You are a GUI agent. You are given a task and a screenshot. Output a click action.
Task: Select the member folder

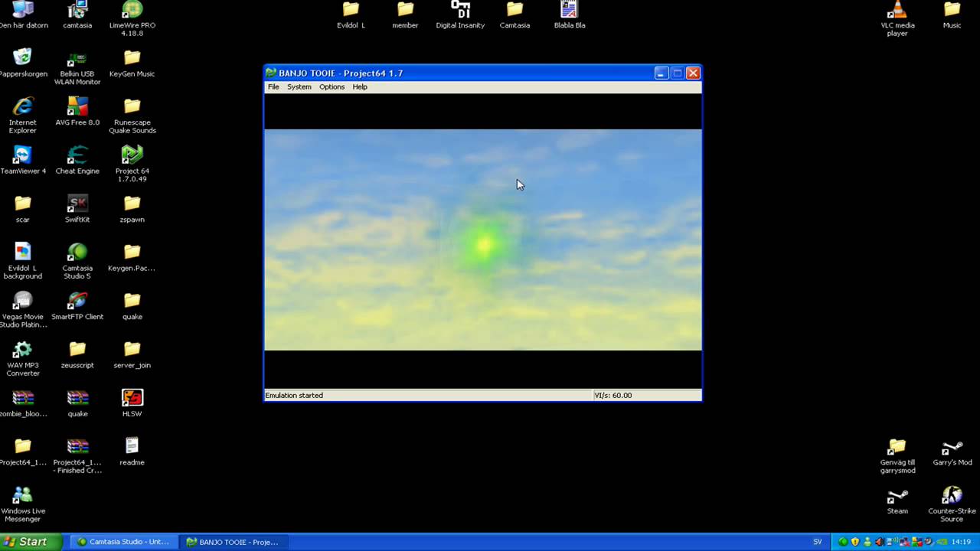[405, 15]
